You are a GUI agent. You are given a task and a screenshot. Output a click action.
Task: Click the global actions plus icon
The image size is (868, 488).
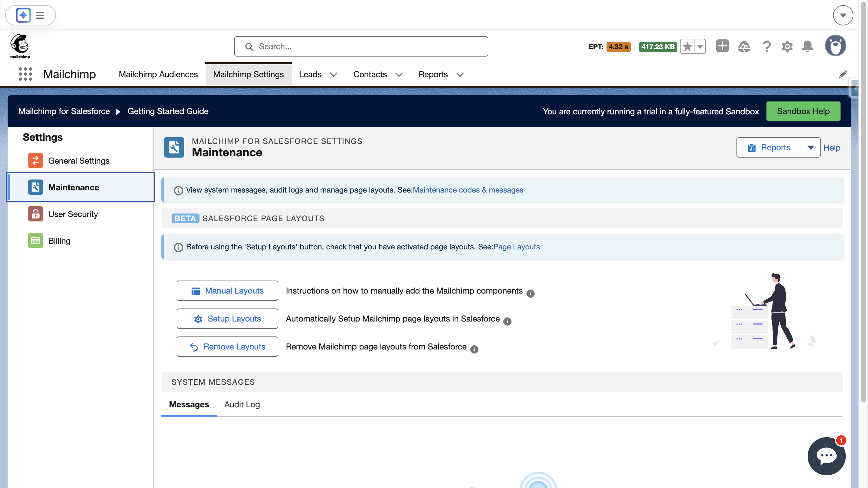click(x=722, y=46)
